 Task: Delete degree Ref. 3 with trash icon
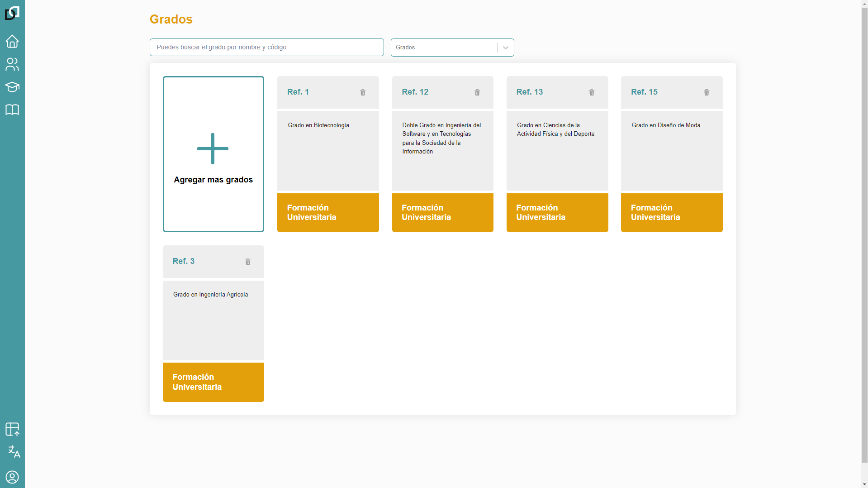pyautogui.click(x=248, y=262)
